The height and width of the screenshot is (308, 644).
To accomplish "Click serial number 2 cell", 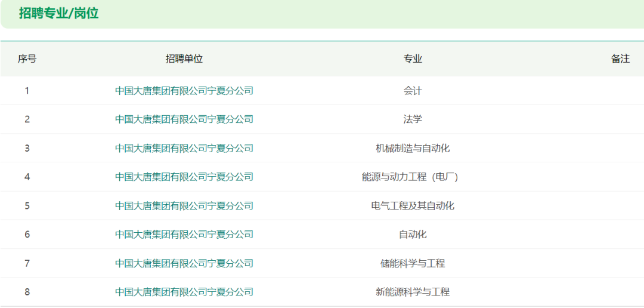I will [27, 119].
